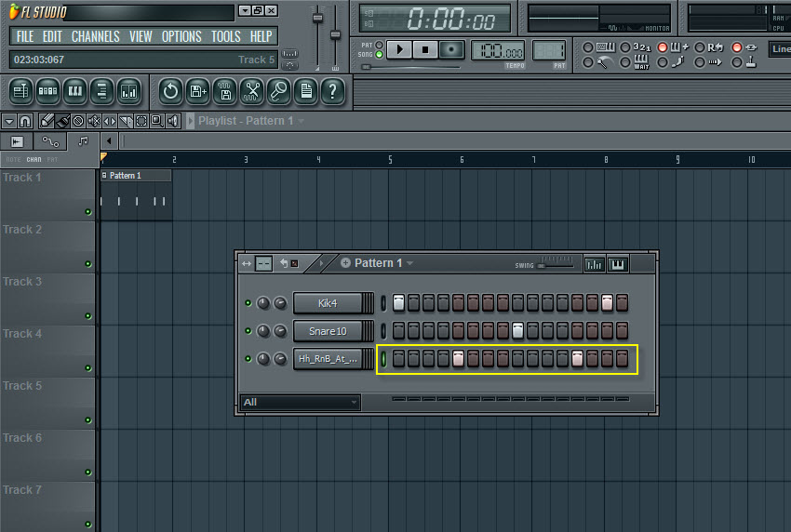This screenshot has height=532, width=791.
Task: Choose the Select tool dashed square icon
Action: [141, 121]
